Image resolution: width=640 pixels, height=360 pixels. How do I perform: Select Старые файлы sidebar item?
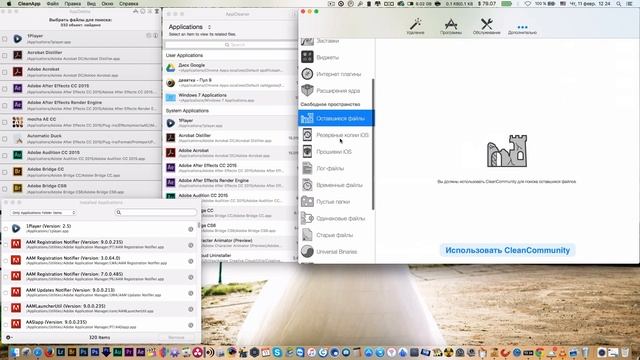pos(336,235)
